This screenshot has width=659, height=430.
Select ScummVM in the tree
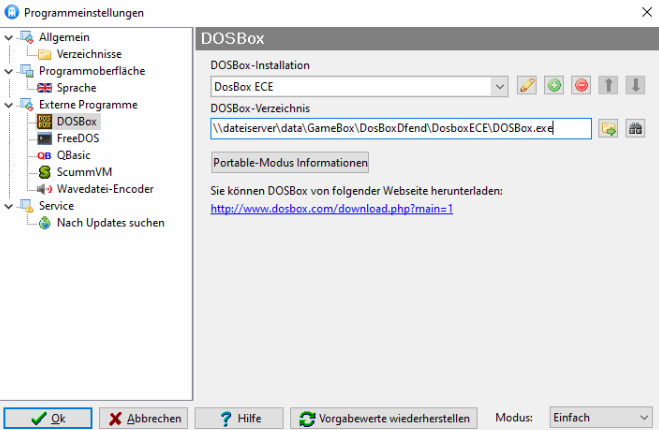coord(78,172)
